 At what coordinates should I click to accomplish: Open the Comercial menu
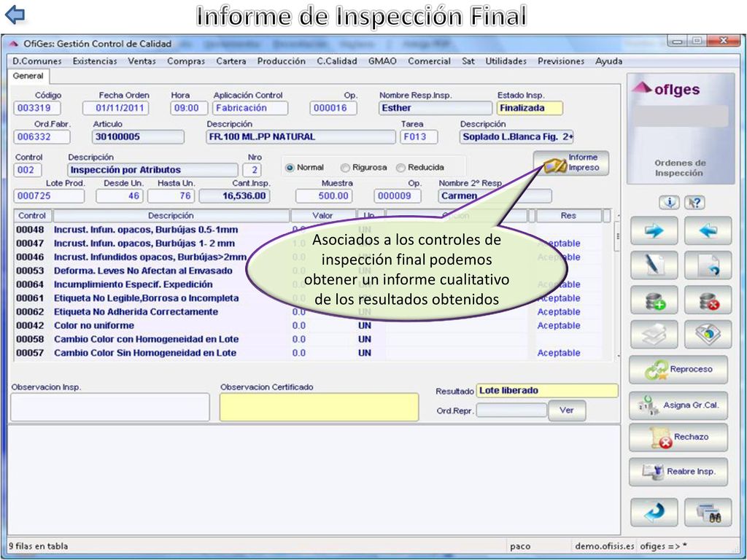429,61
